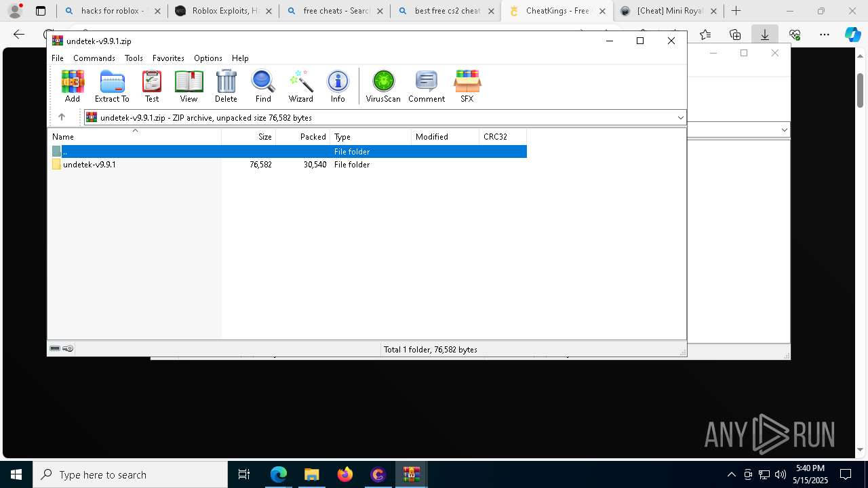Viewport: 868px width, 488px height.
Task: Open File Explorer from taskbar
Action: click(312, 474)
